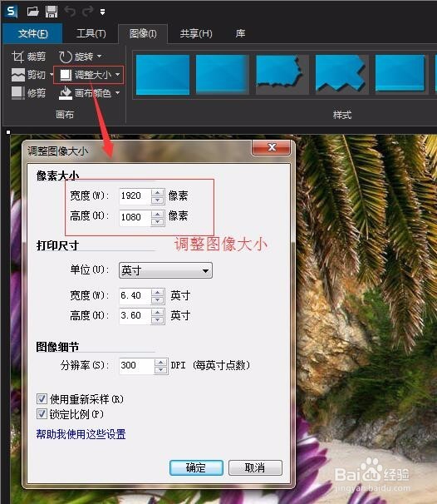Click the 分辨率 field showing 300
Image resolution: width=437 pixels, height=504 pixels.
[x=136, y=365]
